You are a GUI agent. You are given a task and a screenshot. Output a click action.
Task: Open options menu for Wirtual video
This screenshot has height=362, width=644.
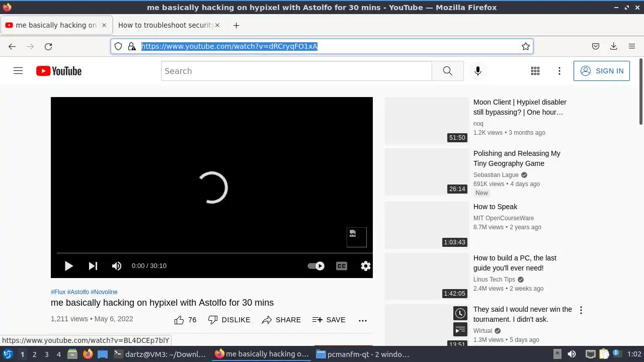coord(581,310)
